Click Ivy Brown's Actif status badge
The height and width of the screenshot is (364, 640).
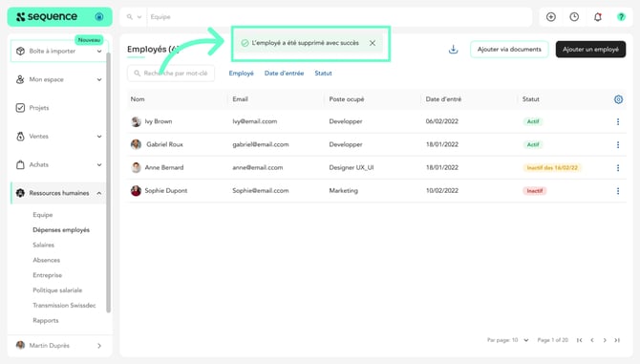(533, 121)
